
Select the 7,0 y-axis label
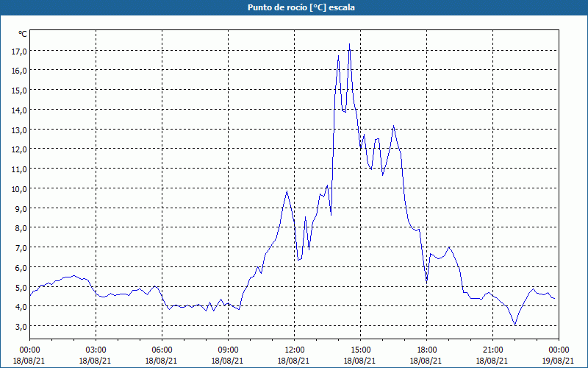tap(21, 247)
